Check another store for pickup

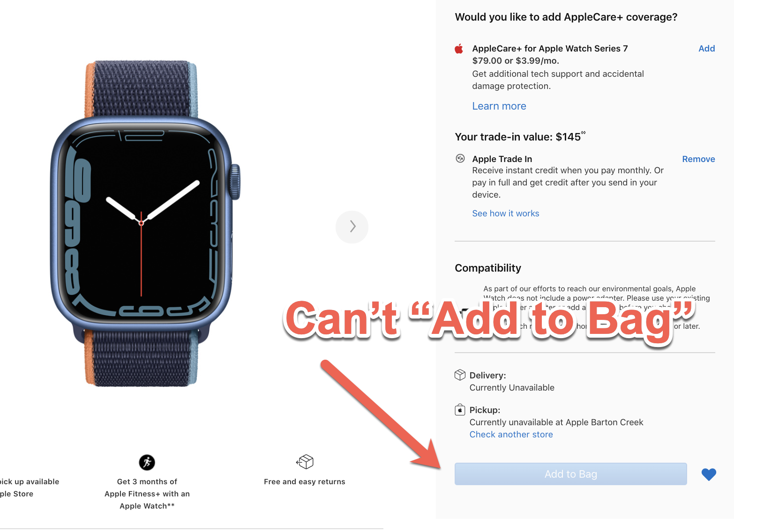(x=511, y=434)
